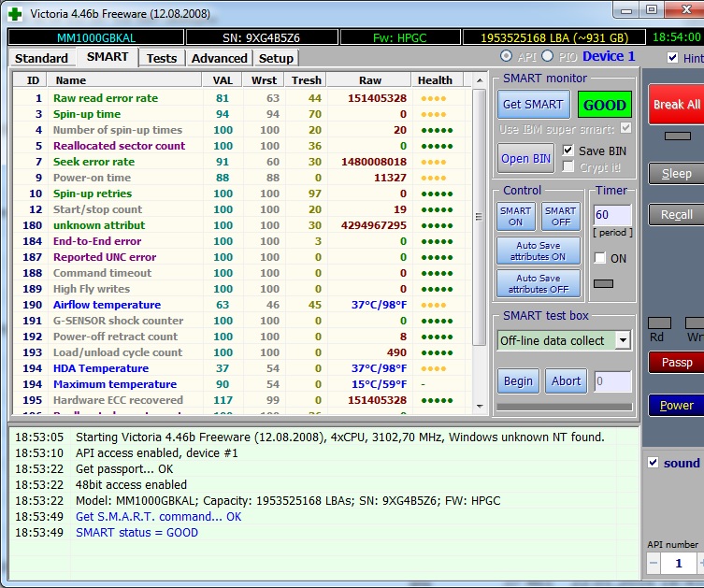This screenshot has height=588, width=704.
Task: Select the Reallocated sector count row
Action: tap(242, 146)
